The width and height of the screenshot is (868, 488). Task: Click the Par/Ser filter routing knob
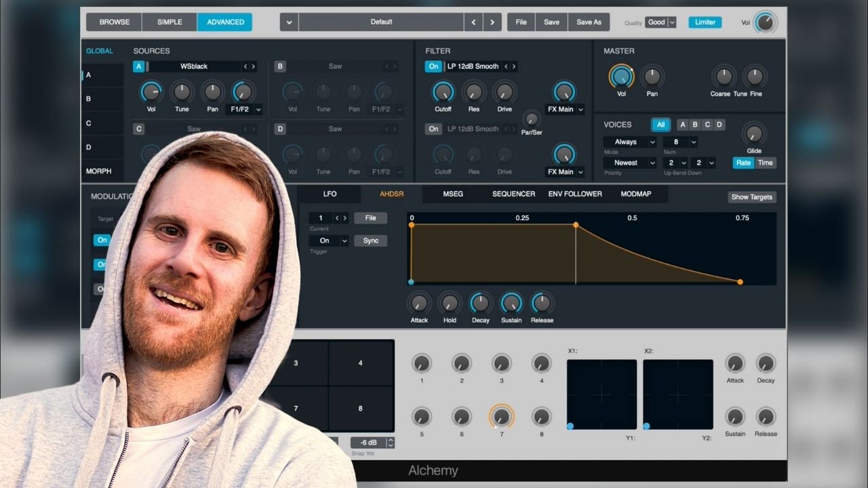[532, 119]
